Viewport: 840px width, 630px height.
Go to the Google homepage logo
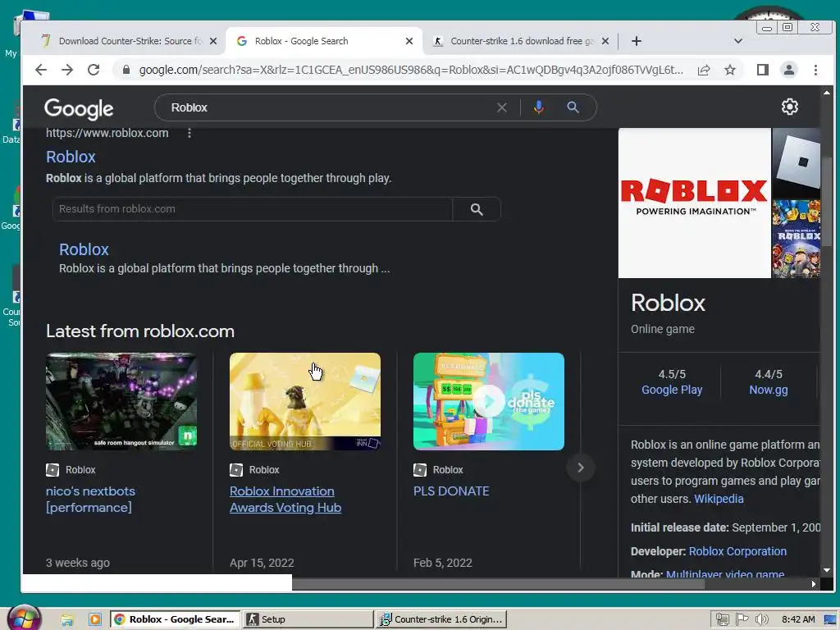pyautogui.click(x=79, y=109)
